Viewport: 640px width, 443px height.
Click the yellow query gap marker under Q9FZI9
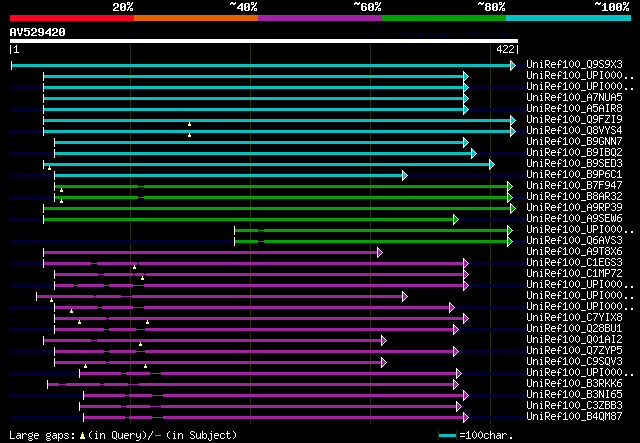point(189,124)
